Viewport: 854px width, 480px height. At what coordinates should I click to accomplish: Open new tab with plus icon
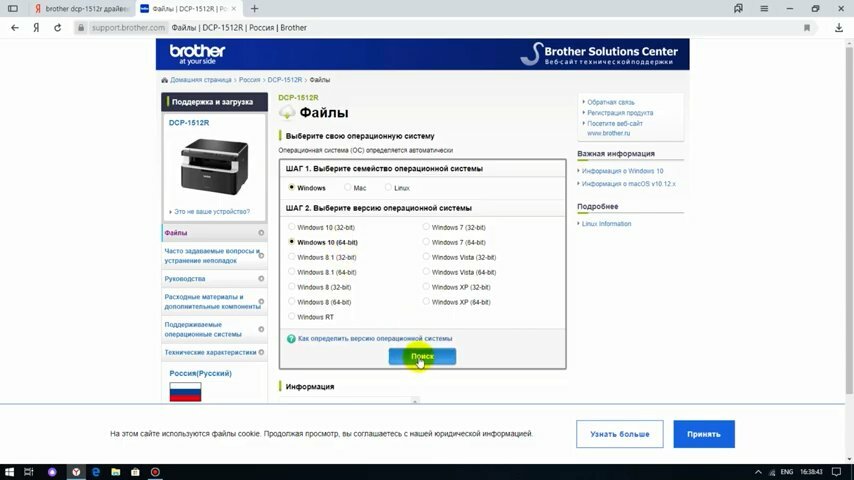254,9
